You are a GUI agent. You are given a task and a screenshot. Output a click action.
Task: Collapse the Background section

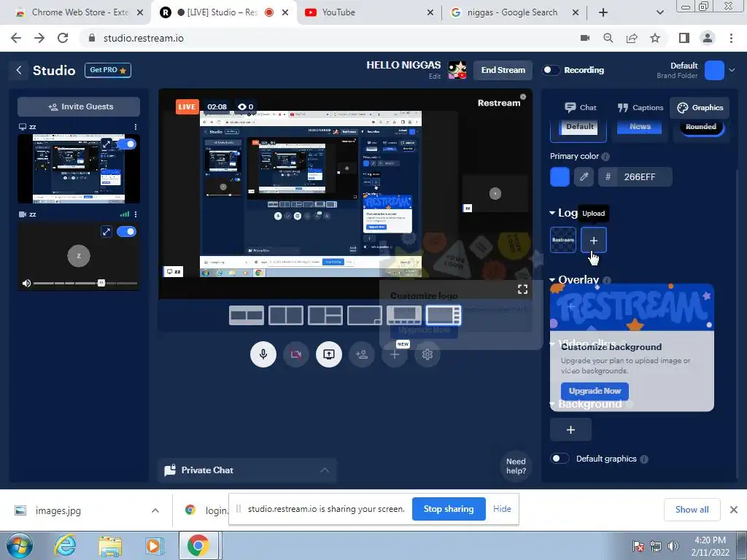(552, 404)
